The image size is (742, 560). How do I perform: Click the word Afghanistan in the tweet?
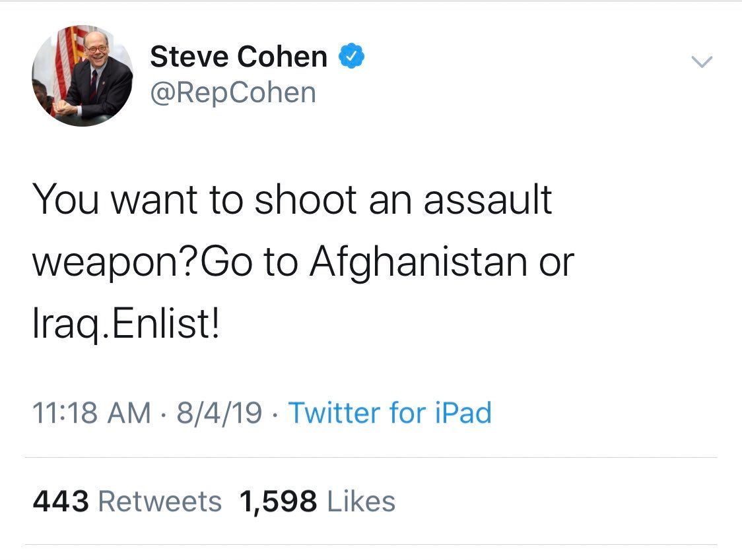[x=418, y=263]
